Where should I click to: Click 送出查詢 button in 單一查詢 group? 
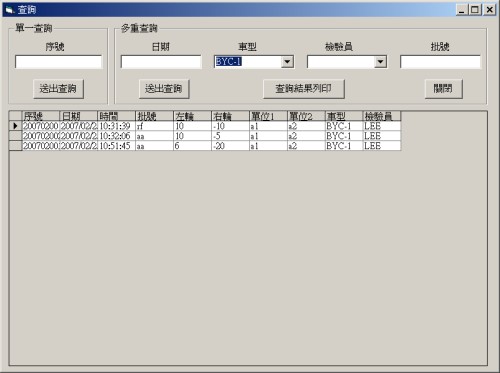[58, 89]
